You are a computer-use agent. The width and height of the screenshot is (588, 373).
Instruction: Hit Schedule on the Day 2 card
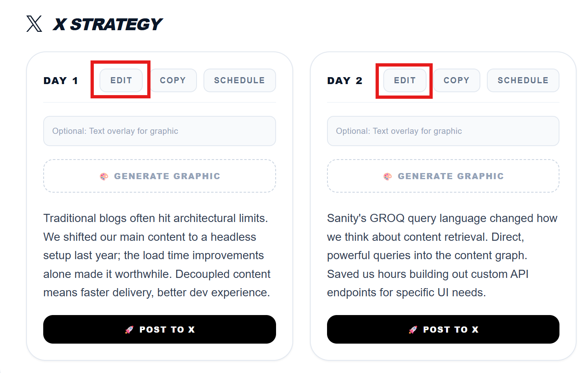[523, 80]
